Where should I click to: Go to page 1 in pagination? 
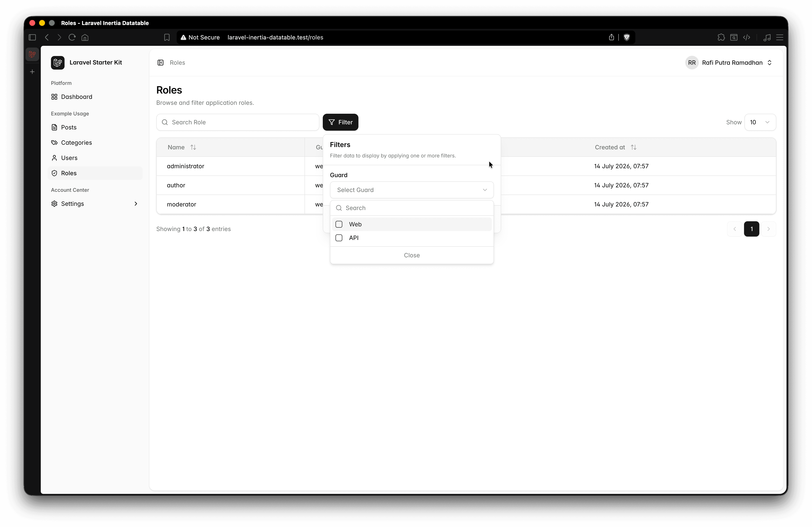click(752, 229)
